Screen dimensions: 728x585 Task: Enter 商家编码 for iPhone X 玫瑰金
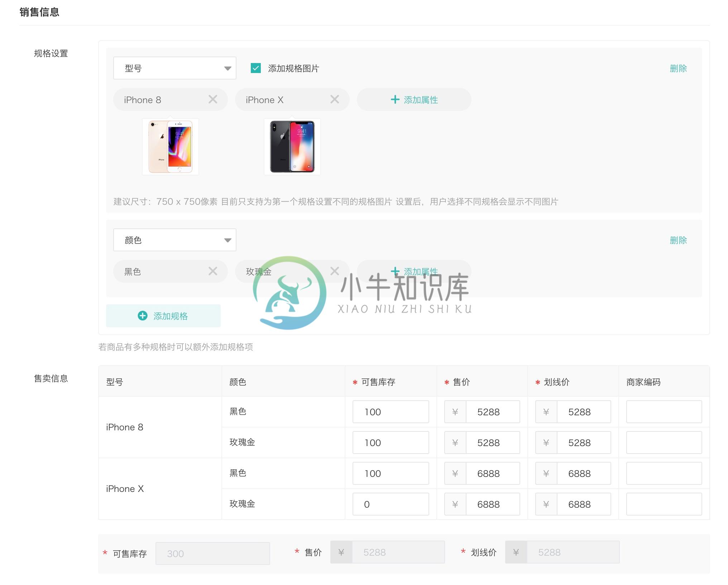664,504
